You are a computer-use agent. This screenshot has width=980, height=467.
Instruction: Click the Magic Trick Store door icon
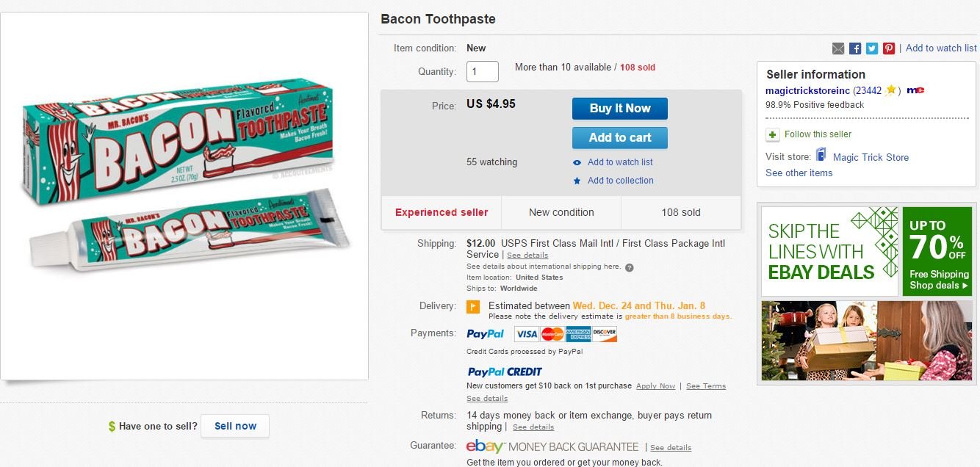(821, 156)
